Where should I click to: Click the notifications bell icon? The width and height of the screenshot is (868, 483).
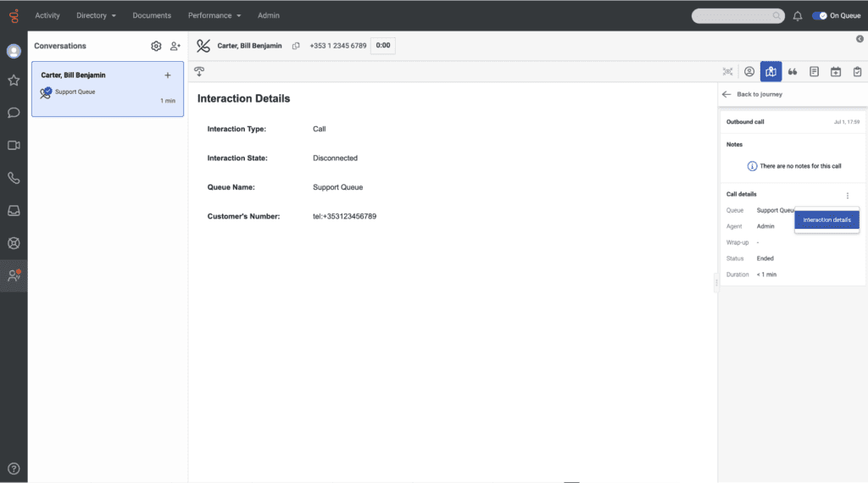(x=798, y=16)
